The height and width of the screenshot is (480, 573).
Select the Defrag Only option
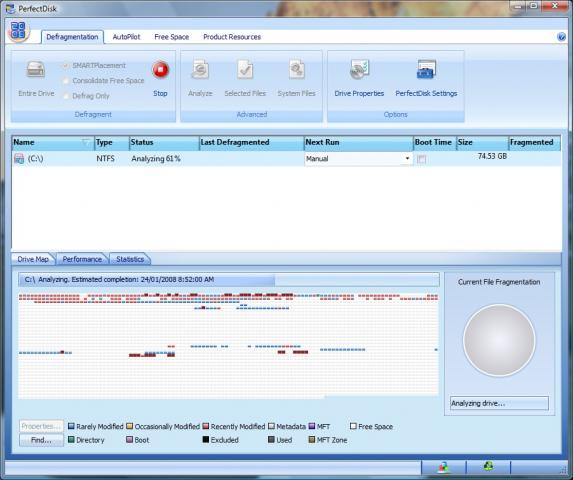[x=66, y=96]
